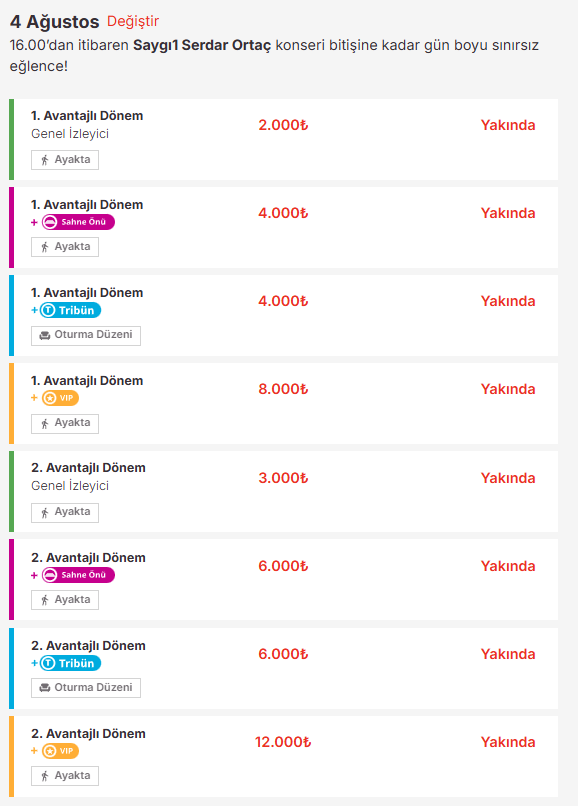The width and height of the screenshot is (578, 806).
Task: Select the 2.000₺ price on first ticket
Action: tap(283, 125)
